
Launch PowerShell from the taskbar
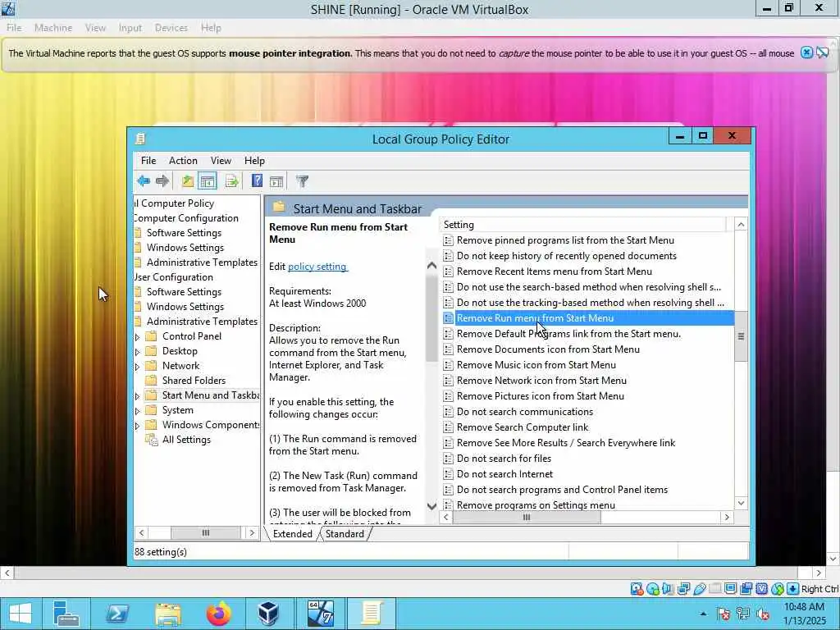tap(117, 614)
